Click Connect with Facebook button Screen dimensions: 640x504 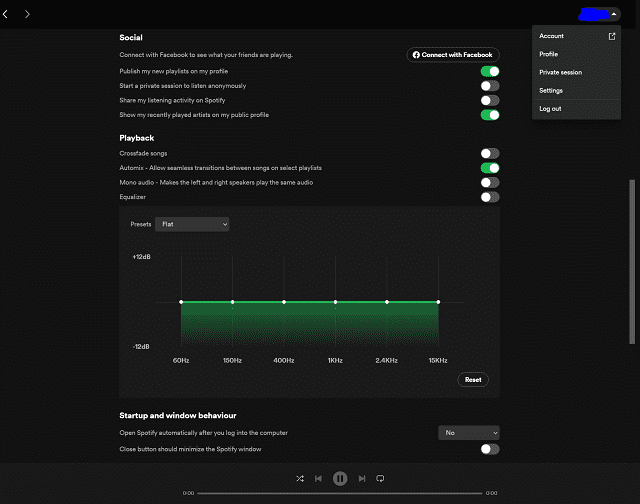point(453,55)
